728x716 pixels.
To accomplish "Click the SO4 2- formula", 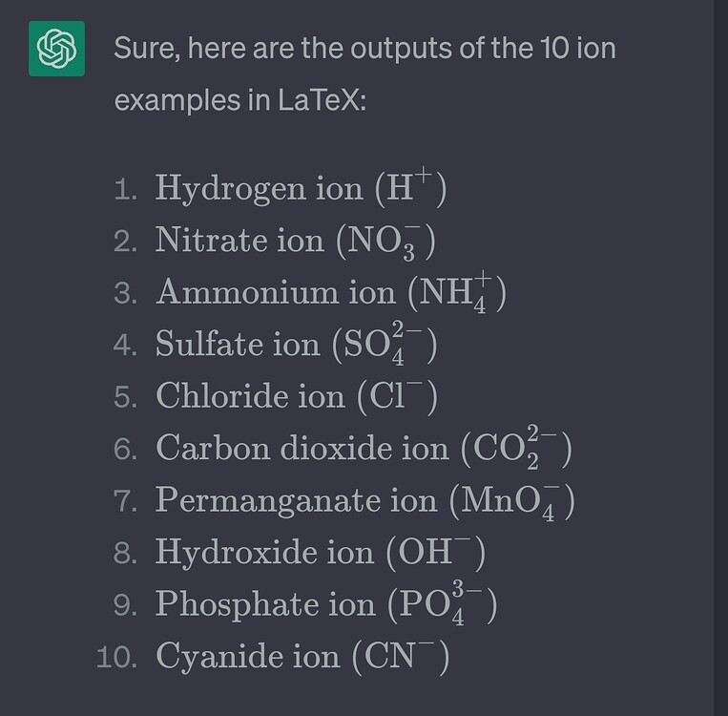I will point(384,344).
